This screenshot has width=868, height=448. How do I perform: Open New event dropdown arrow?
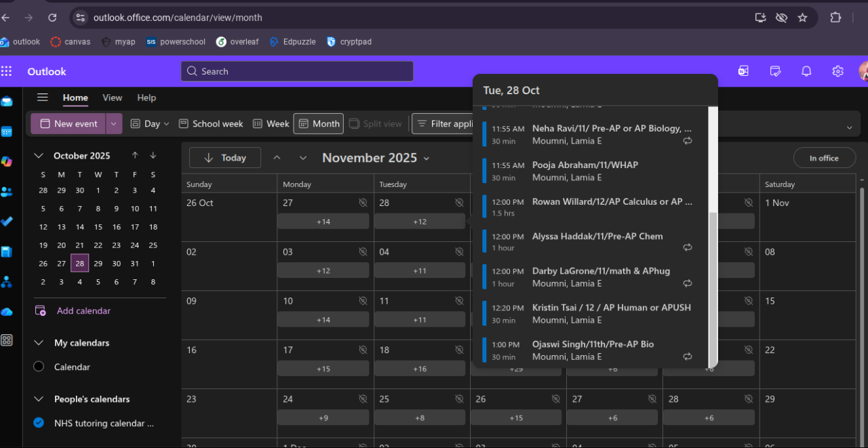click(114, 124)
